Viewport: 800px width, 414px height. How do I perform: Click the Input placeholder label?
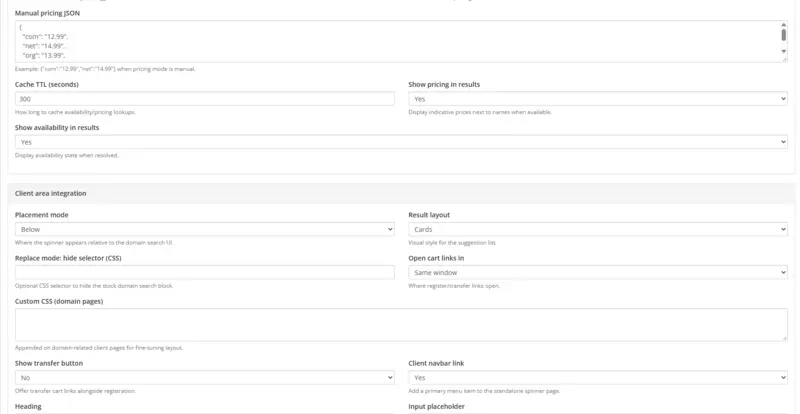[x=437, y=406]
